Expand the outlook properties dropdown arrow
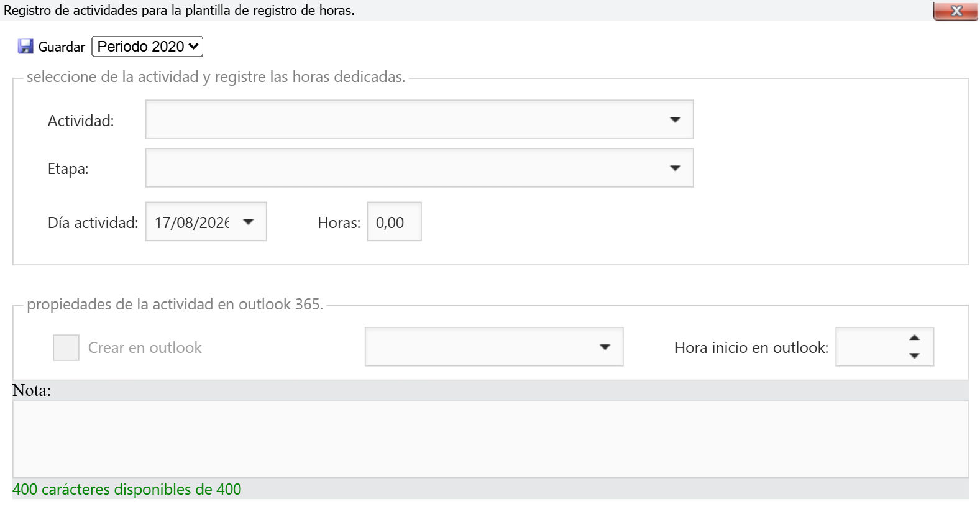The image size is (980, 522). point(605,347)
